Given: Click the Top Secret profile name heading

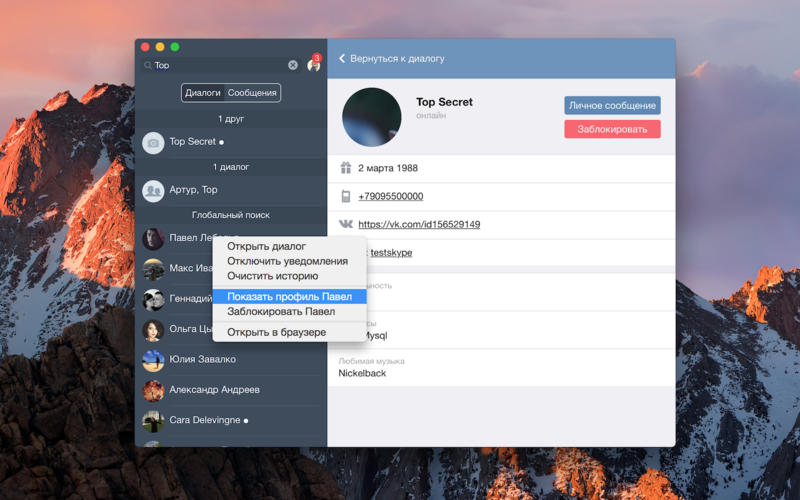Looking at the screenshot, I should click(x=444, y=102).
